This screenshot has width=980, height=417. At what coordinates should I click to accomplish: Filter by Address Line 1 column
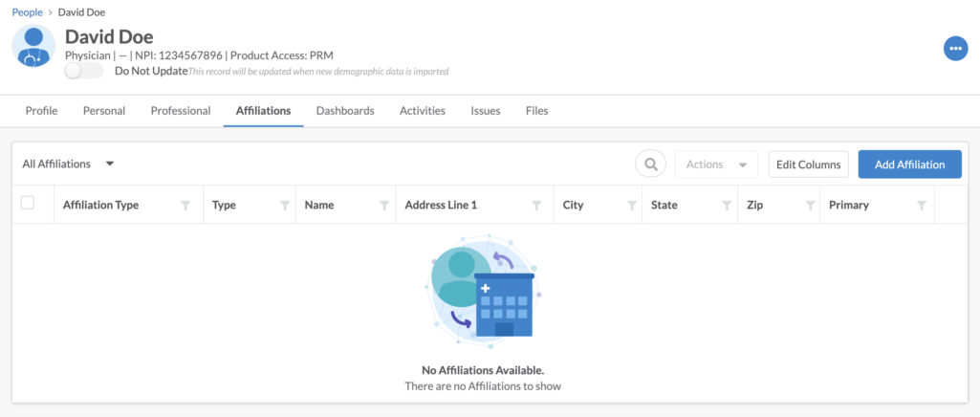(x=536, y=206)
